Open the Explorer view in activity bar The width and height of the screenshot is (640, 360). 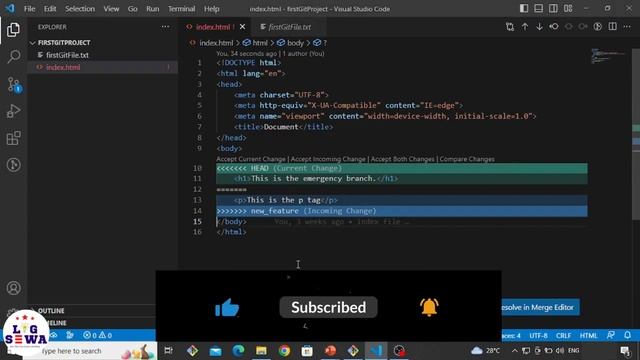tap(13, 30)
